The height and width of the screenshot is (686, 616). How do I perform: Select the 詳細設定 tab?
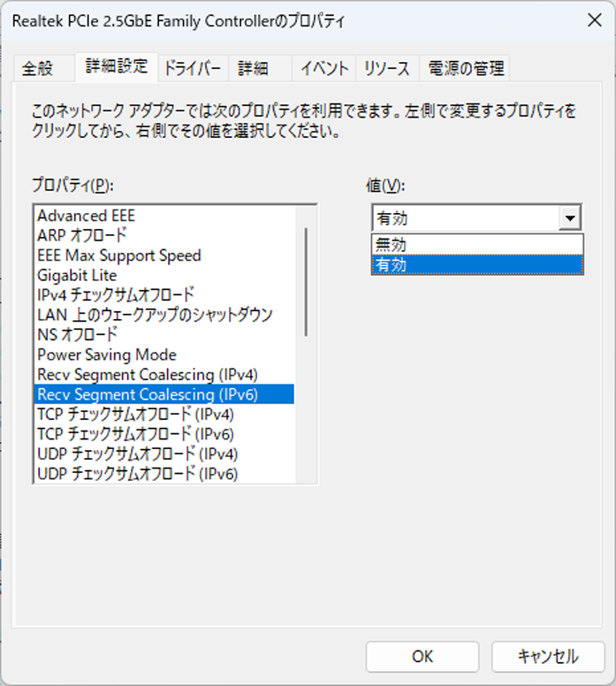pyautogui.click(x=117, y=66)
